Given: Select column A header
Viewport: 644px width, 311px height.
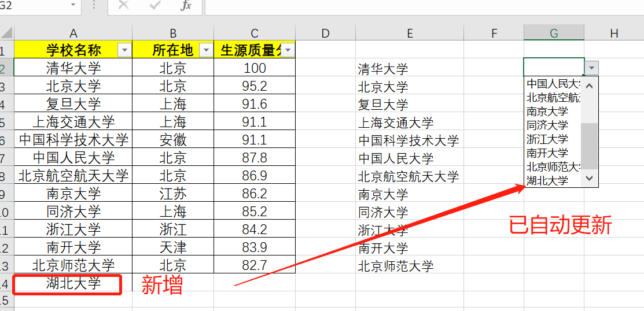Looking at the screenshot, I should [73, 33].
